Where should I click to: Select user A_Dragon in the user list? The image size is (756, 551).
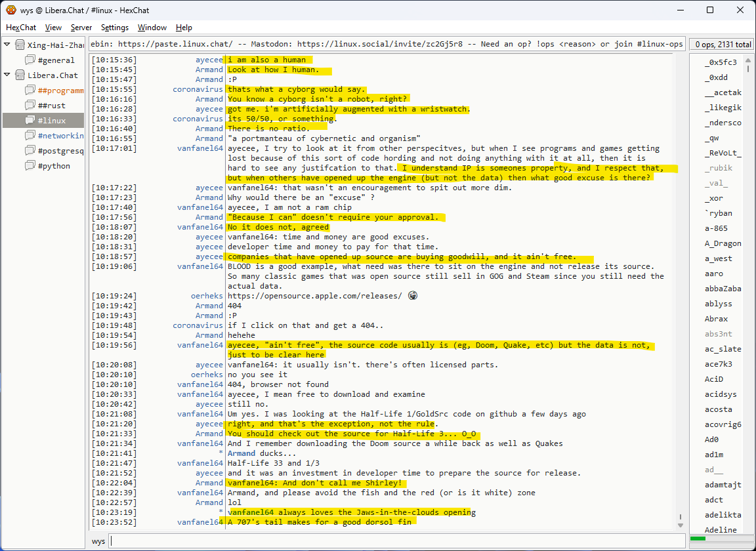tap(723, 243)
